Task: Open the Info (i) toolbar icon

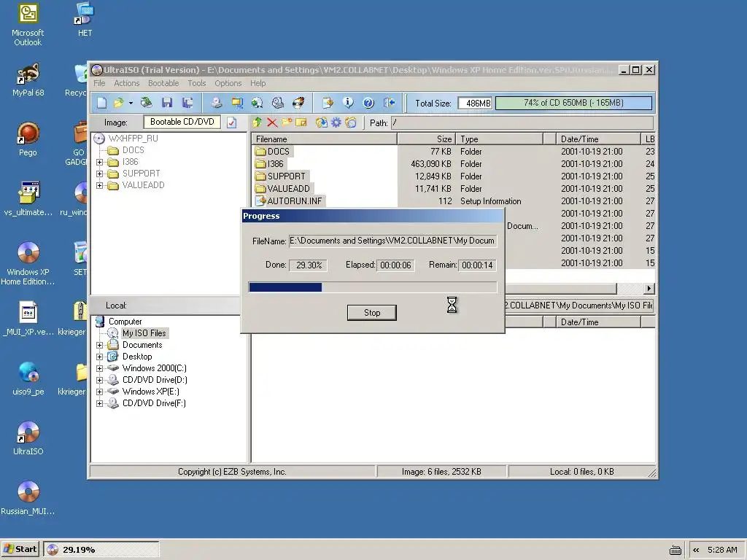Action: coord(348,103)
